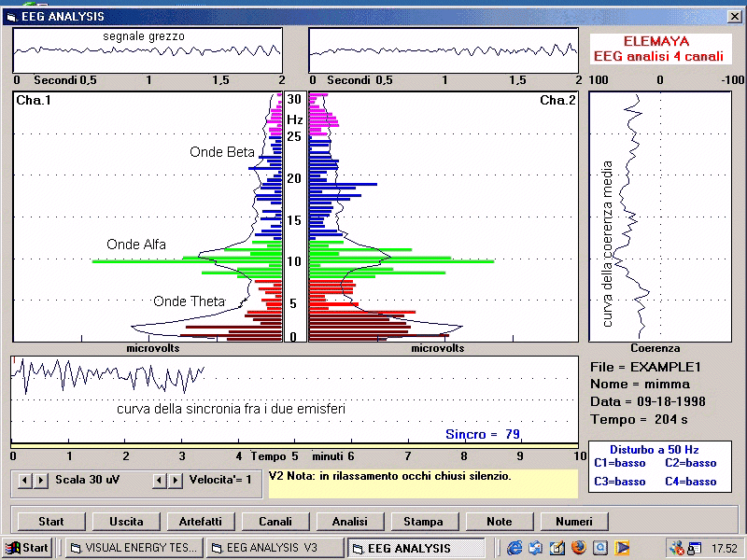Open the Artefatti function
Image resolution: width=747 pixels, height=560 pixels.
tap(201, 522)
